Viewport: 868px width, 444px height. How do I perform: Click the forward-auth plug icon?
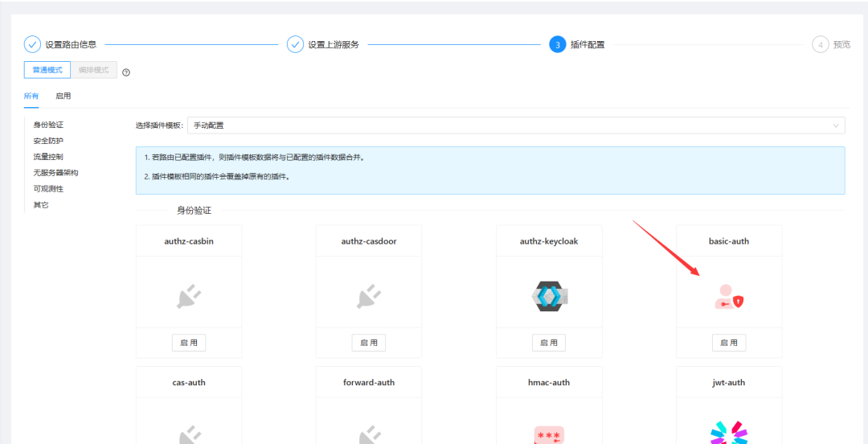(369, 436)
